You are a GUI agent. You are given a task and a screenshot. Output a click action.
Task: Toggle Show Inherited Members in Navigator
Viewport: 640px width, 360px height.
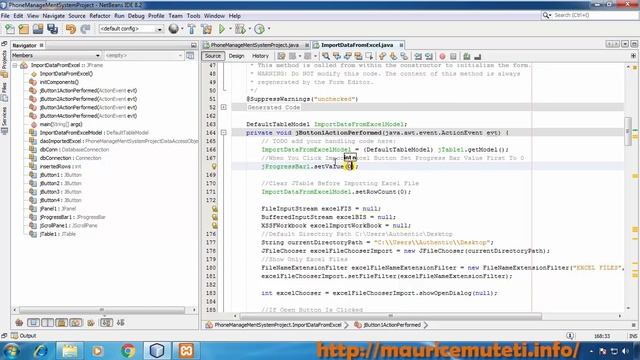point(19,322)
